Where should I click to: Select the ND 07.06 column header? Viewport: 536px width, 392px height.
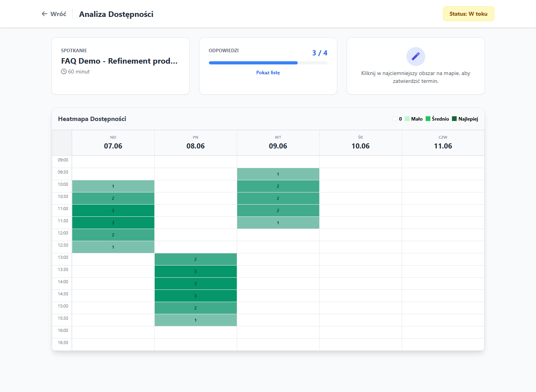[x=113, y=143]
